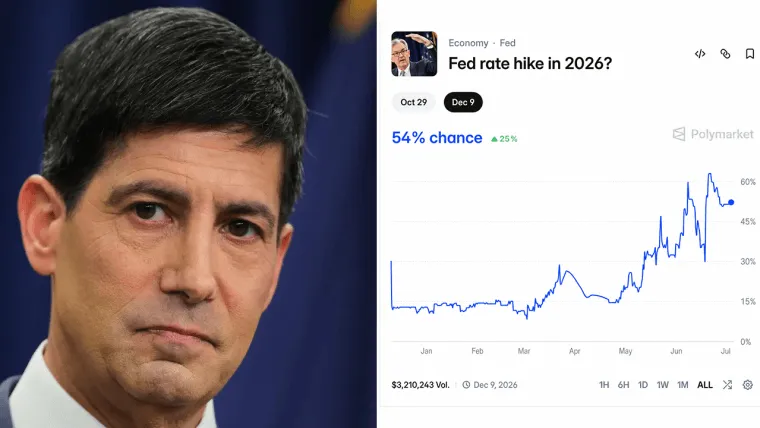Screen dimensions: 760x428
Task: Click the Fed rate hike in 2026 title
Action: (x=530, y=63)
